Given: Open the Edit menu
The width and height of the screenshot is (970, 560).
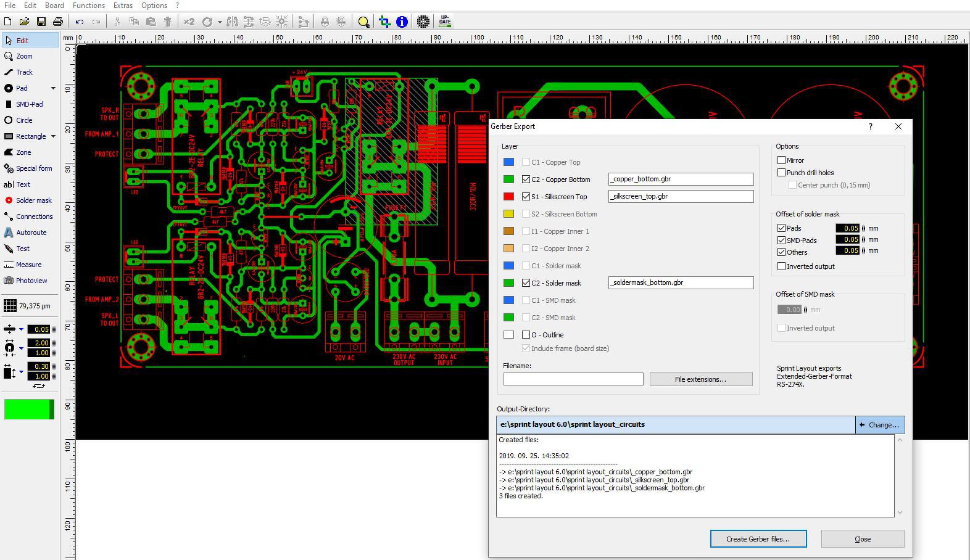Looking at the screenshot, I should pyautogui.click(x=30, y=6).
